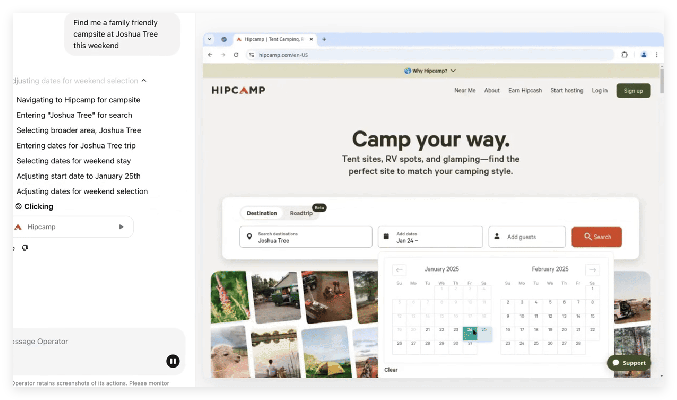
Task: Click the Joshua Tree destination field
Action: click(306, 237)
